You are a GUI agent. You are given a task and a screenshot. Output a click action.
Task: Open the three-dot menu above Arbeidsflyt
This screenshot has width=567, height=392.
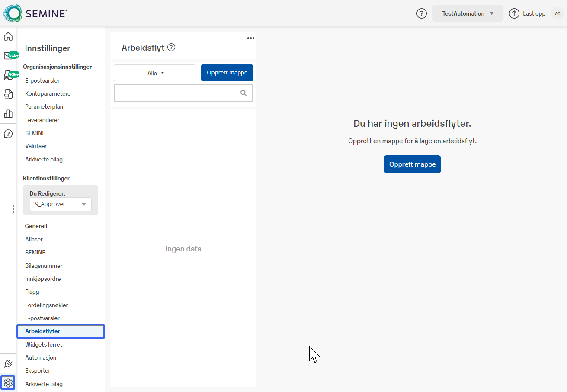250,38
